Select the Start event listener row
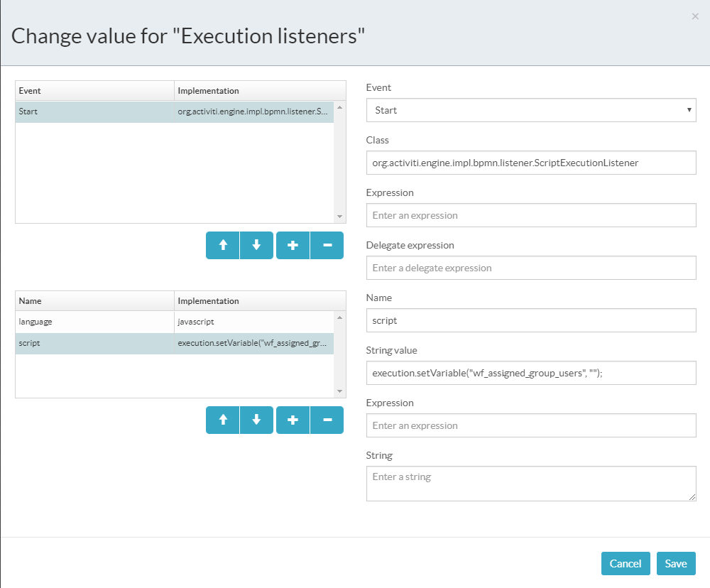The width and height of the screenshot is (710, 588). pos(175,112)
